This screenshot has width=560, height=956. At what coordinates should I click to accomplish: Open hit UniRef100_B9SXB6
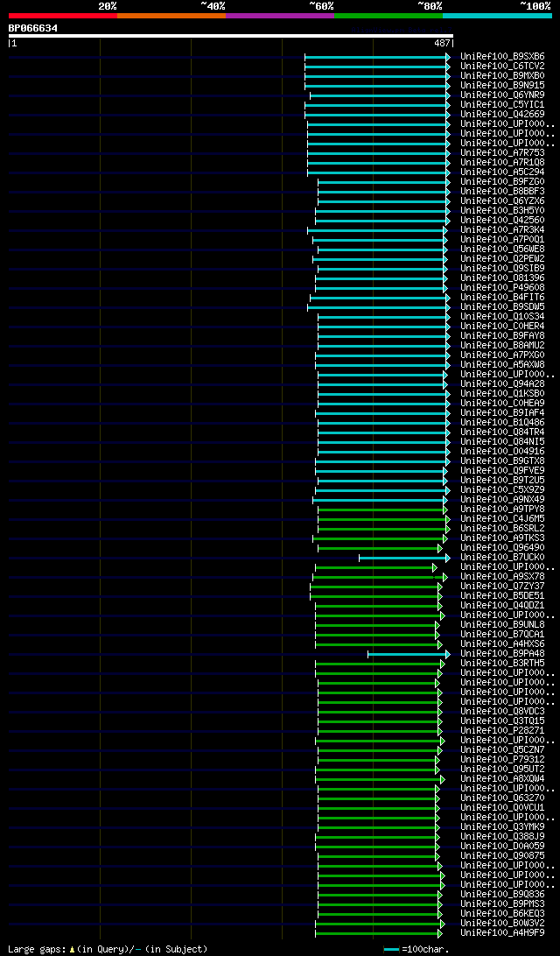point(503,57)
